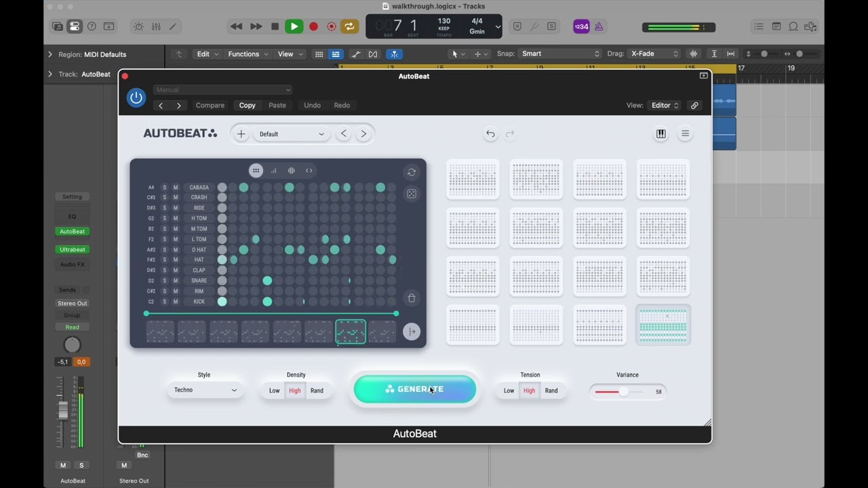Toggle the plugin link chain icon
Image resolution: width=868 pixels, height=488 pixels.
point(694,105)
